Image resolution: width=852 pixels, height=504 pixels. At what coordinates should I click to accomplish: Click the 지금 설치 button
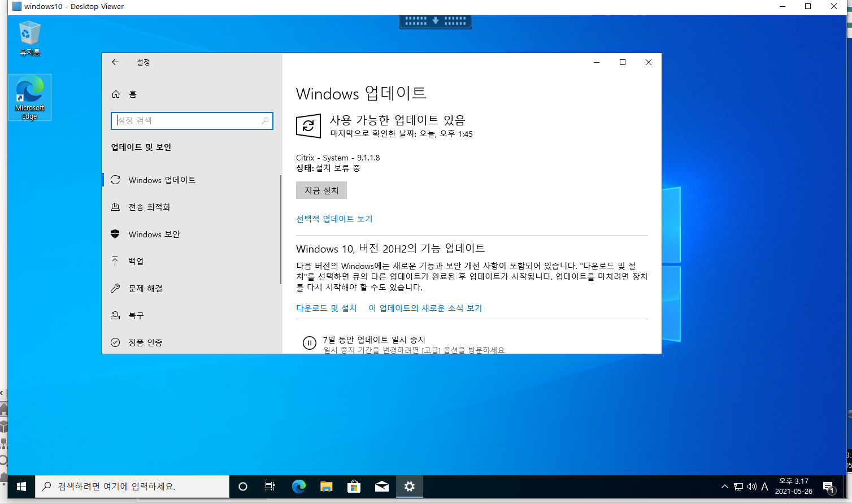click(x=321, y=190)
